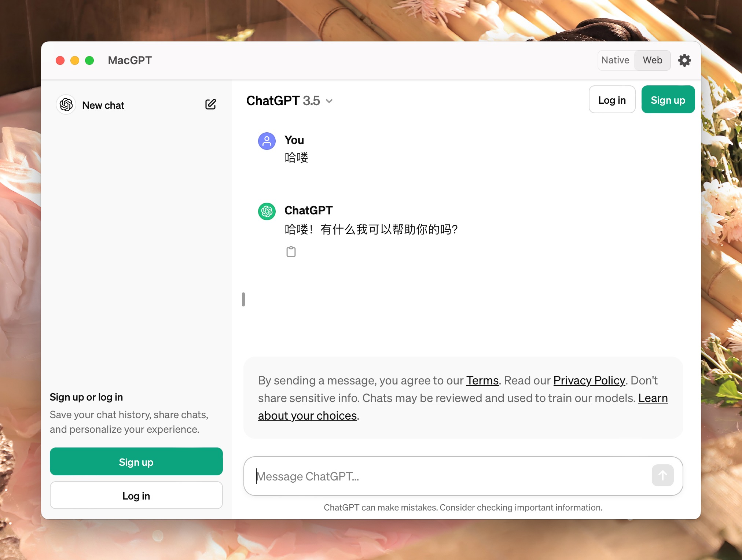Click the green ChatGPT avatar icon
The width and height of the screenshot is (742, 560).
[267, 211]
